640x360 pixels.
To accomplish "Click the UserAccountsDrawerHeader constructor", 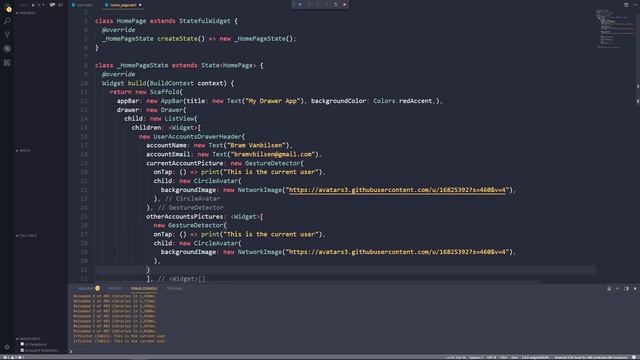I will coord(197,136).
